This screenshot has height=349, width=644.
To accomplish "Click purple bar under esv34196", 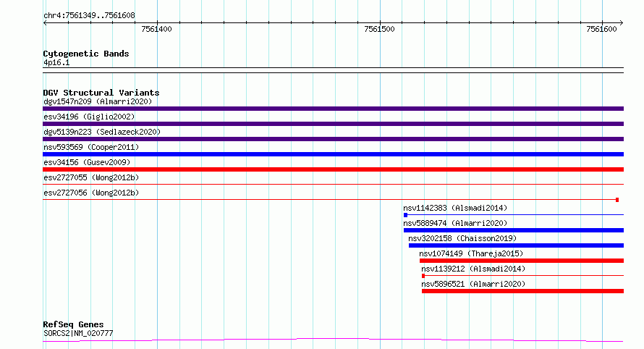I will click(333, 124).
